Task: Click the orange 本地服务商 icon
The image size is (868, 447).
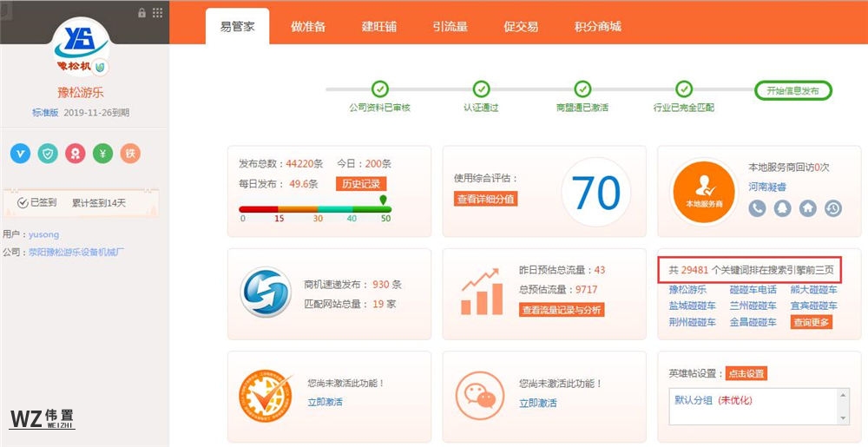Action: 704,192
